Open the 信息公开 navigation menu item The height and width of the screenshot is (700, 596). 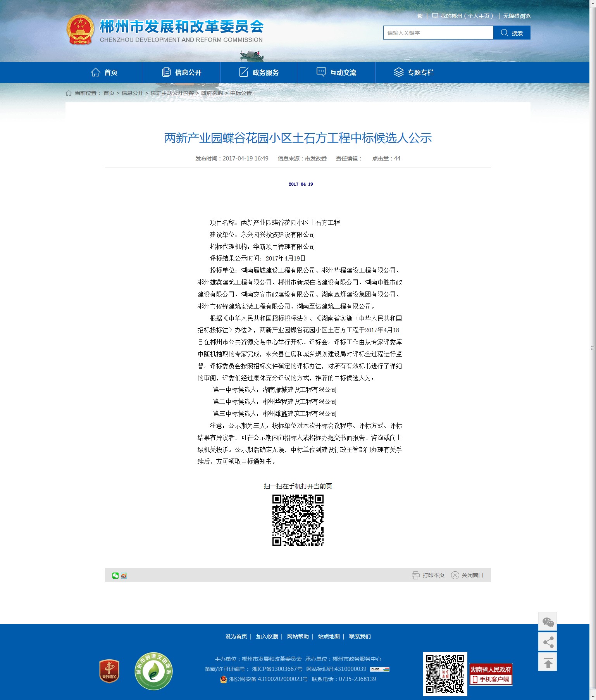181,72
